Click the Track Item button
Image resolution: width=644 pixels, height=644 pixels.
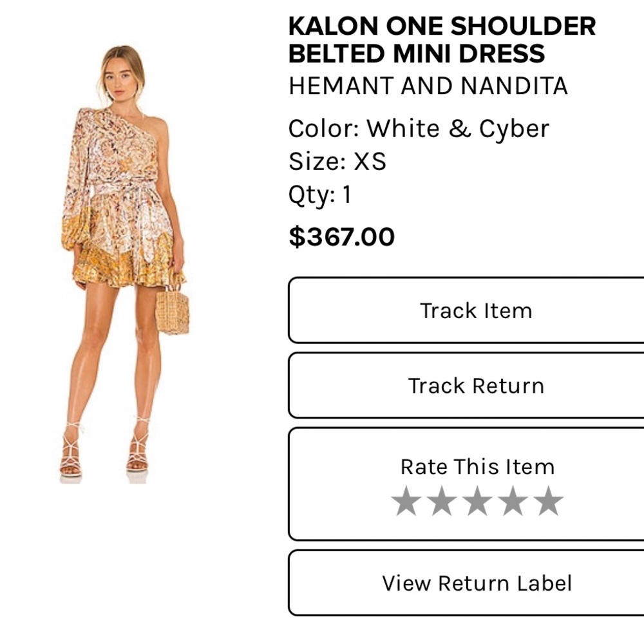click(476, 310)
